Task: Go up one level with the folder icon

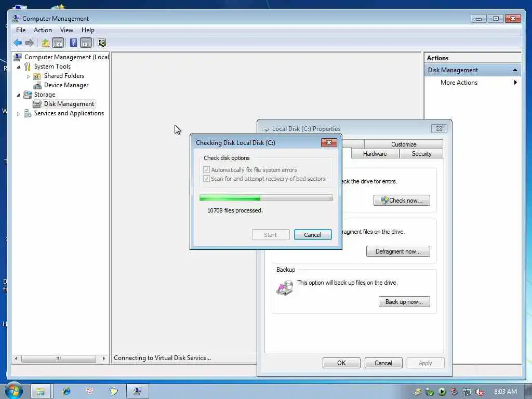Action: point(46,43)
